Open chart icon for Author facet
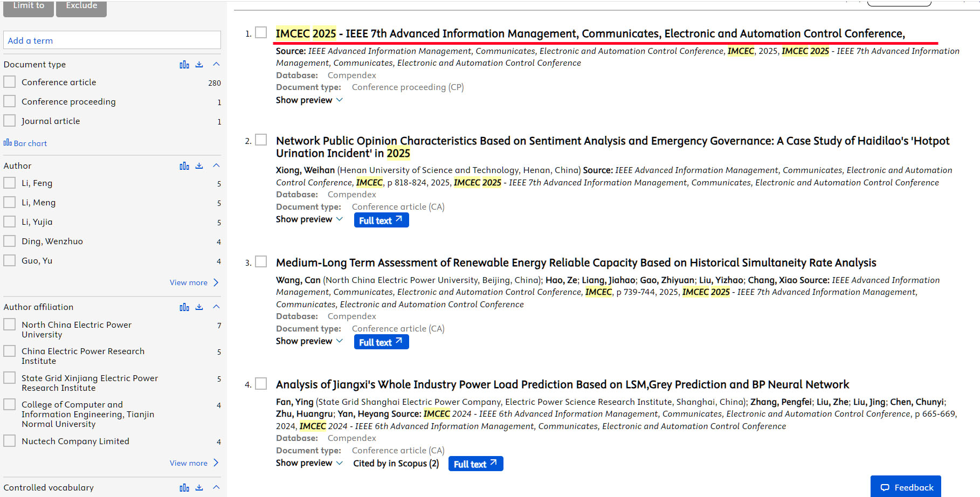The width and height of the screenshot is (980, 497). click(184, 166)
